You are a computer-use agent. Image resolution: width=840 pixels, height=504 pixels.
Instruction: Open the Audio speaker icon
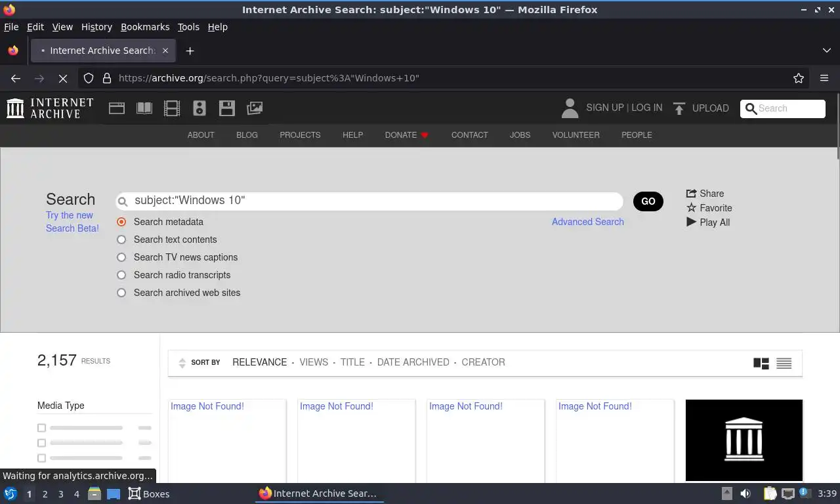[x=199, y=108]
